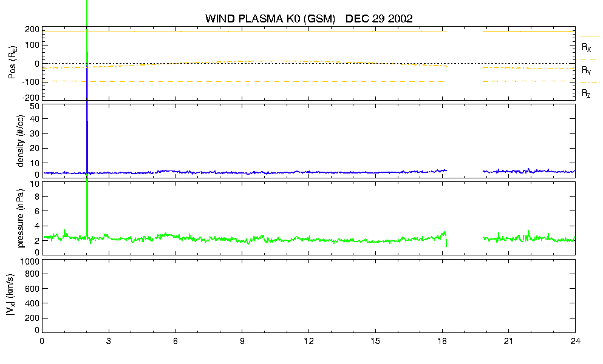
Task: Click the -200 tick on position axis
Action: tap(32, 98)
